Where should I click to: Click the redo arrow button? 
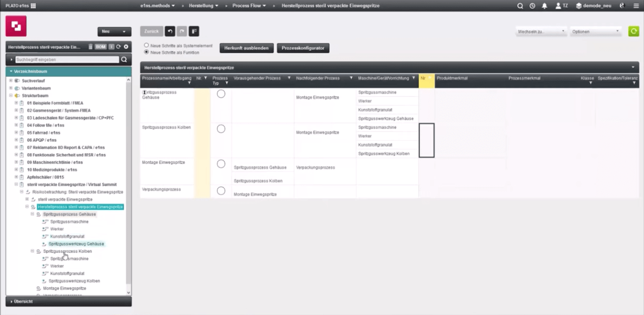[182, 31]
